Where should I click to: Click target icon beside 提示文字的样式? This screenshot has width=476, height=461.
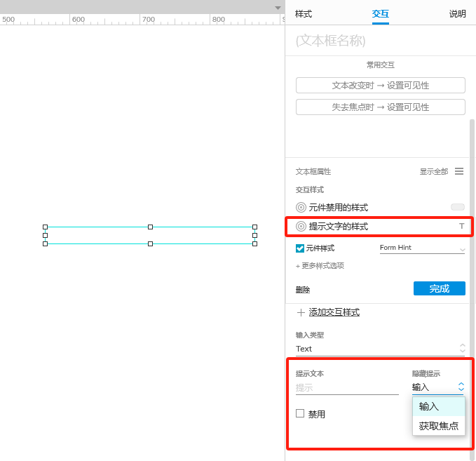[x=301, y=227]
